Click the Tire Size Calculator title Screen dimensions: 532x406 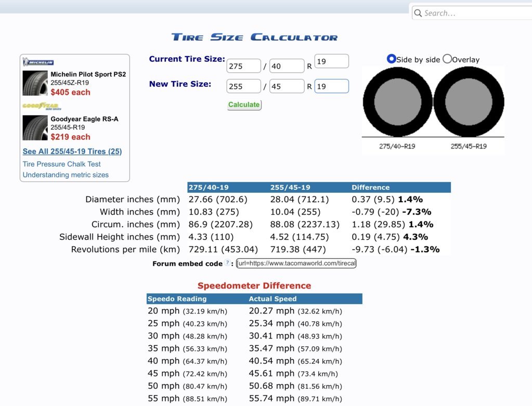(x=254, y=37)
